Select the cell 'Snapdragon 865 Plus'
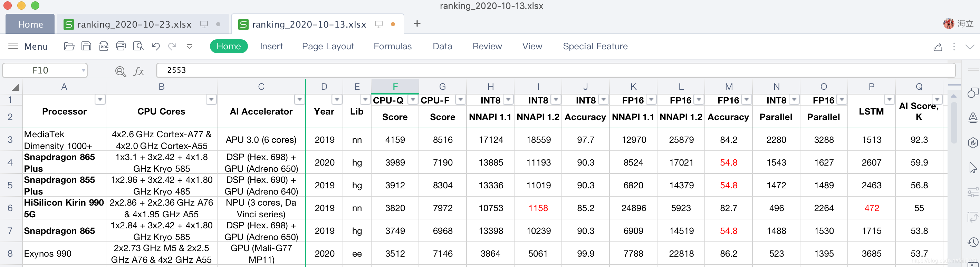Image resolution: width=980 pixels, height=267 pixels. point(64,162)
